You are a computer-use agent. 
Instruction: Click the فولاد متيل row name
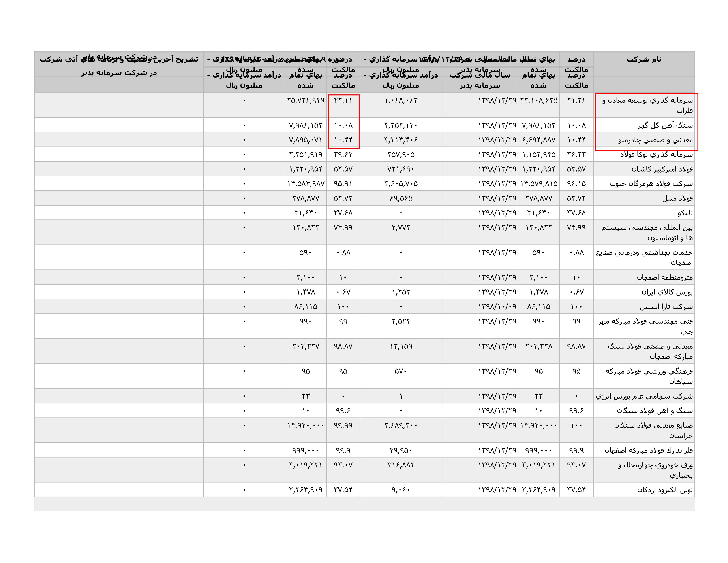[677, 198]
